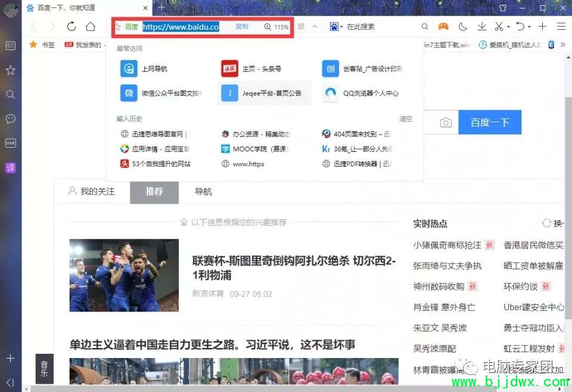This screenshot has height=392, width=572.
Task: Open a new browser tab
Action: [161, 7]
